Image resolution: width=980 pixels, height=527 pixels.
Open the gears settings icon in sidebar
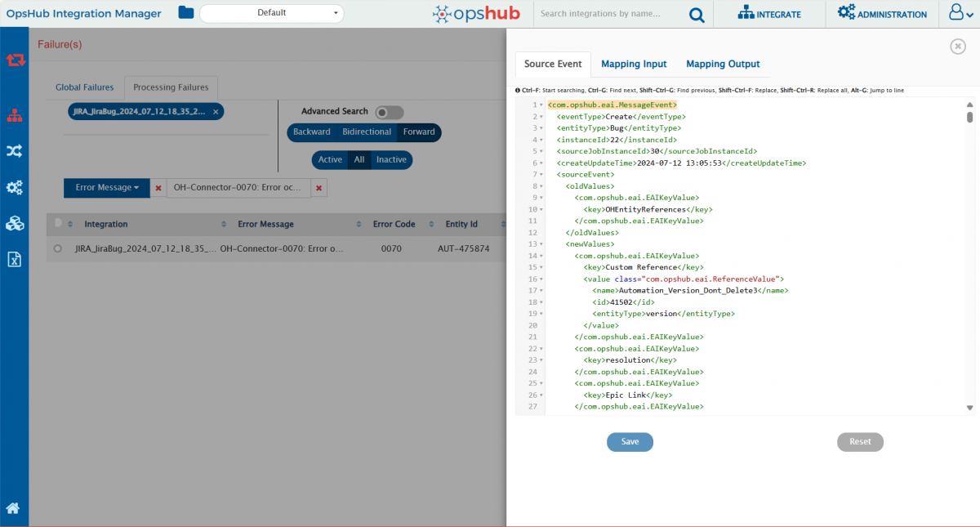pyautogui.click(x=14, y=188)
